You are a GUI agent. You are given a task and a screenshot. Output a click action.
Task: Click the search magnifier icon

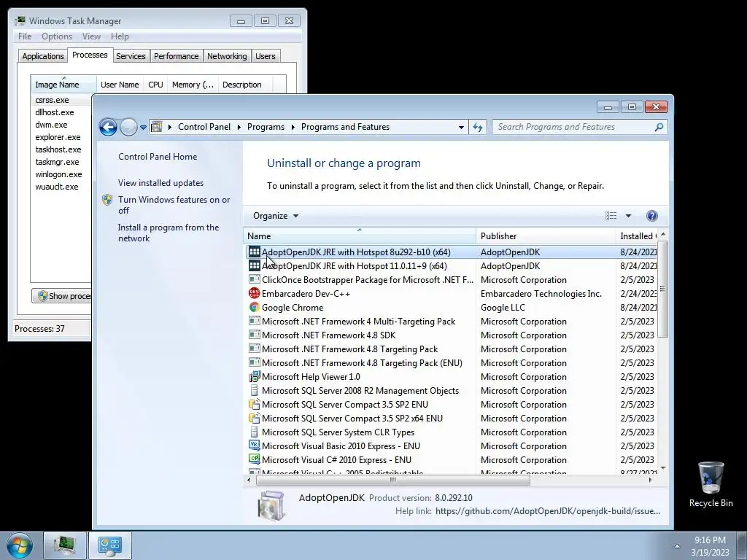click(659, 127)
